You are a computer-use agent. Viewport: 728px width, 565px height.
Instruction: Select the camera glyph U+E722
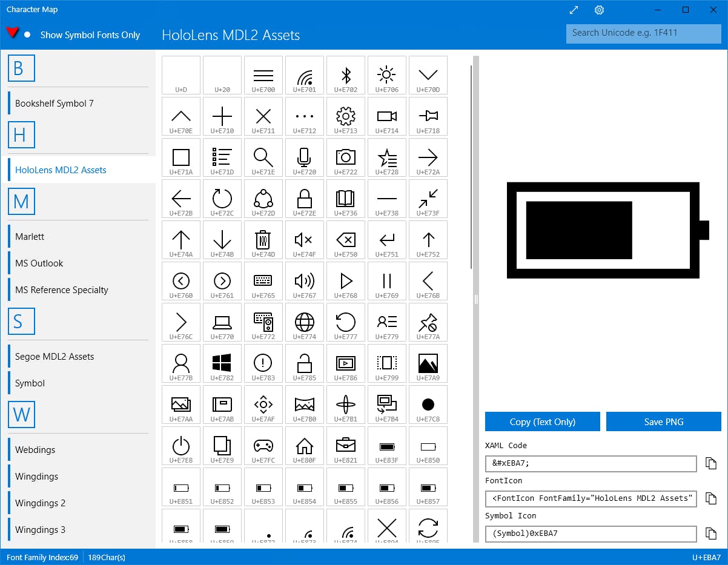click(346, 157)
